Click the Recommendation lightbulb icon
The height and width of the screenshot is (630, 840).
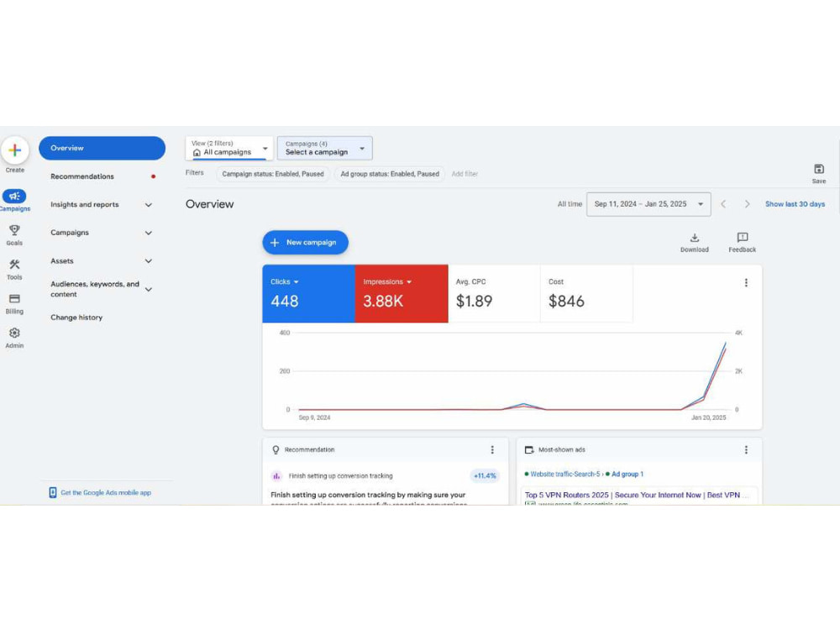[276, 450]
